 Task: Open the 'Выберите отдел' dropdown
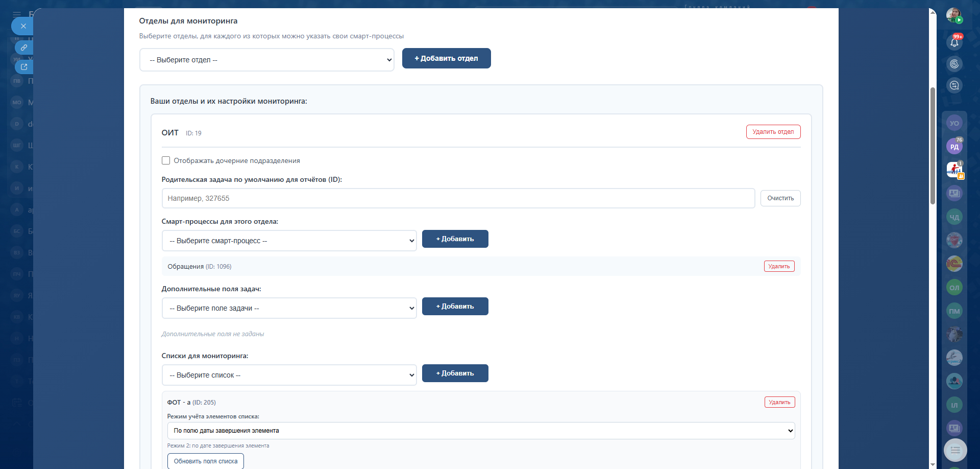[x=267, y=60]
